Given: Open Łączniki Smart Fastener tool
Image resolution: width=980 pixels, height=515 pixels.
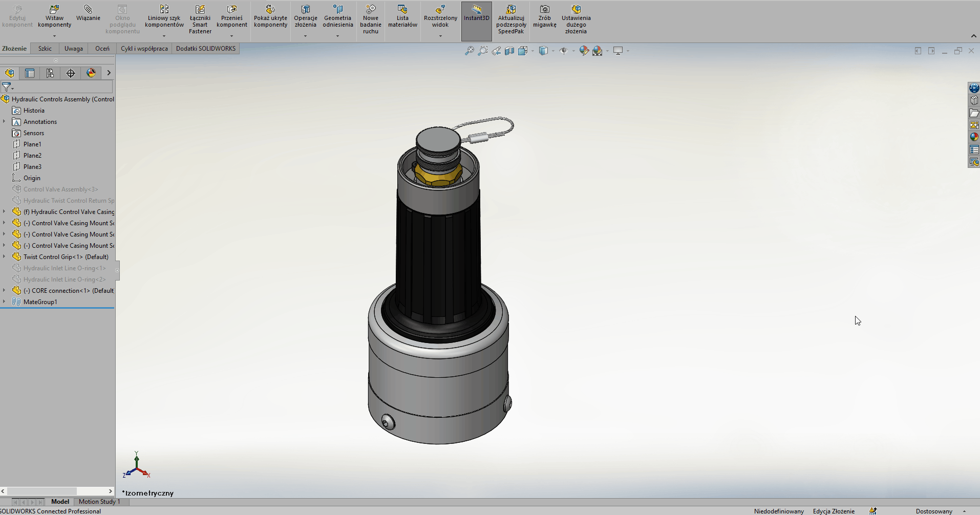Looking at the screenshot, I should pyautogui.click(x=200, y=10).
